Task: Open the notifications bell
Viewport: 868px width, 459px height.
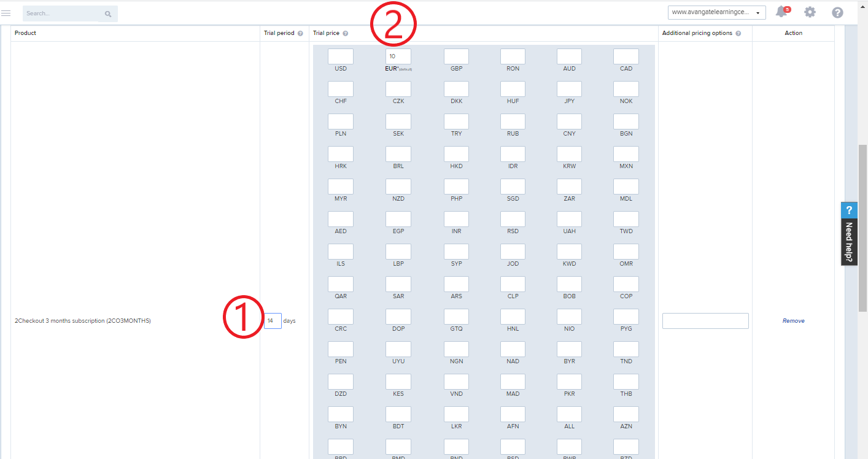Action: (782, 12)
